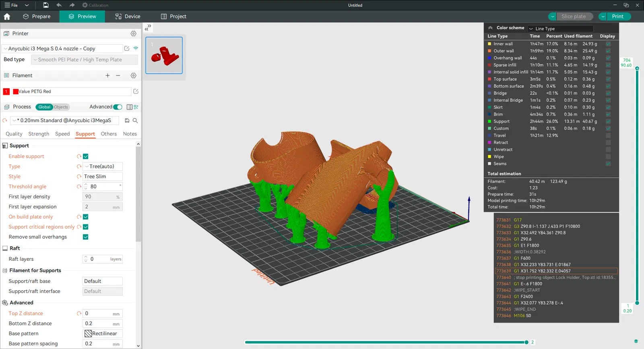
Task: Click the Print button
Action: click(617, 17)
